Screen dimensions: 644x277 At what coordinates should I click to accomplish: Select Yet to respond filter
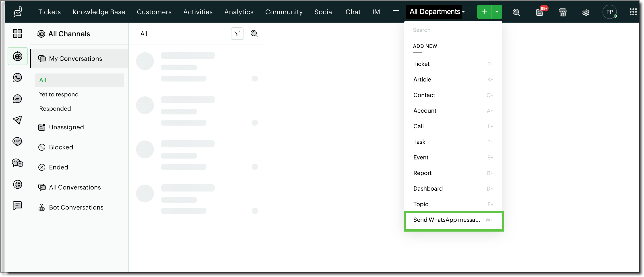coord(59,94)
